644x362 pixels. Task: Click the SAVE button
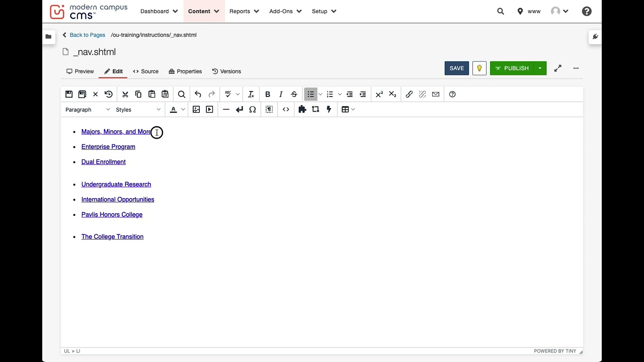point(457,68)
